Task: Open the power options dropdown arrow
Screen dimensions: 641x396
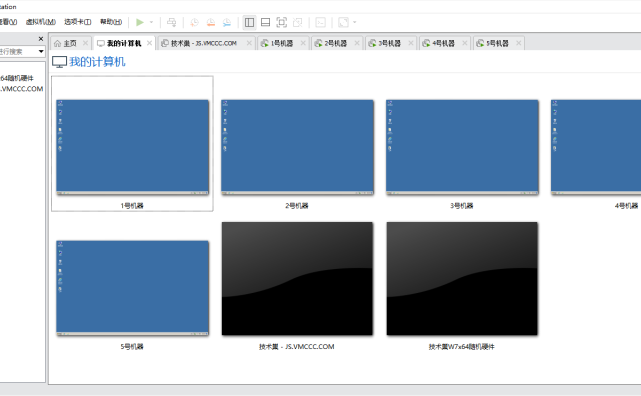Action: pos(151,22)
